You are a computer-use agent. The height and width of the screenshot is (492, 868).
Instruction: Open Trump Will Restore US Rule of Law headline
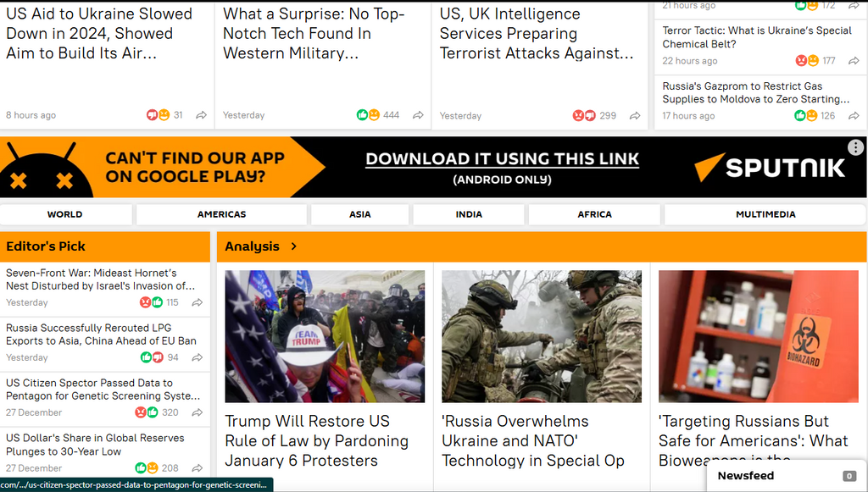[317, 440]
